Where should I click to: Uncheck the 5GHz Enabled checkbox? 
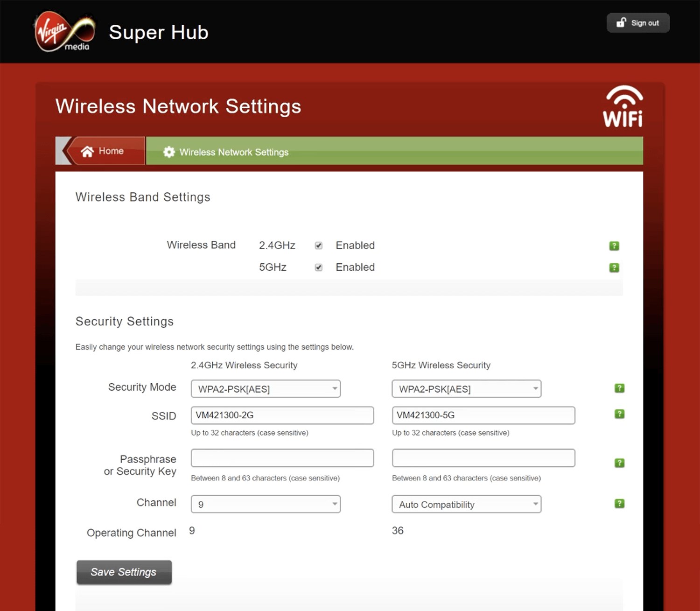click(319, 267)
